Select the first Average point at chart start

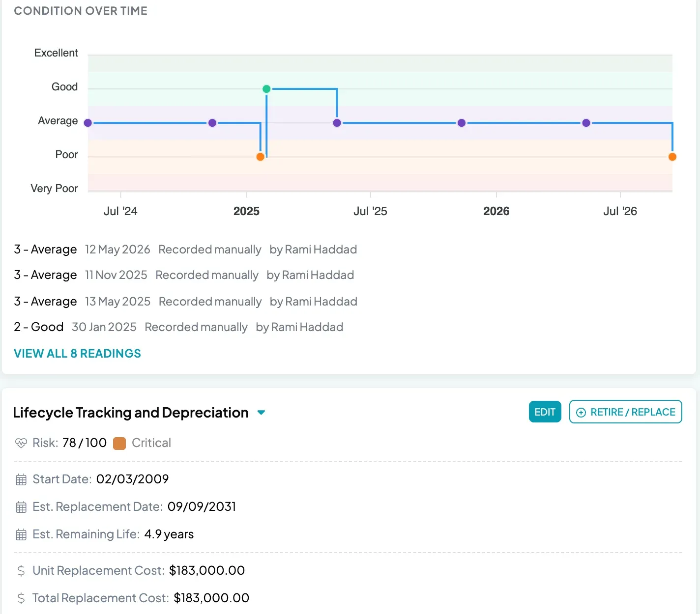88,123
